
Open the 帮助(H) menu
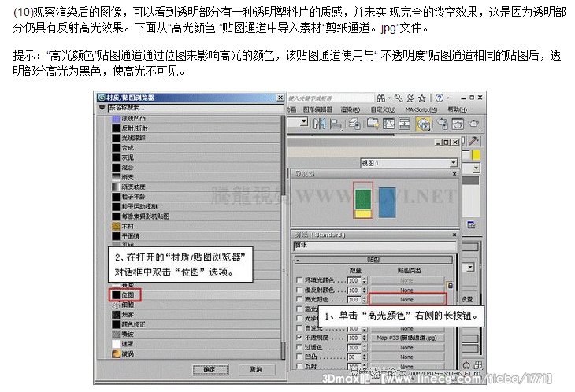pos(458,109)
